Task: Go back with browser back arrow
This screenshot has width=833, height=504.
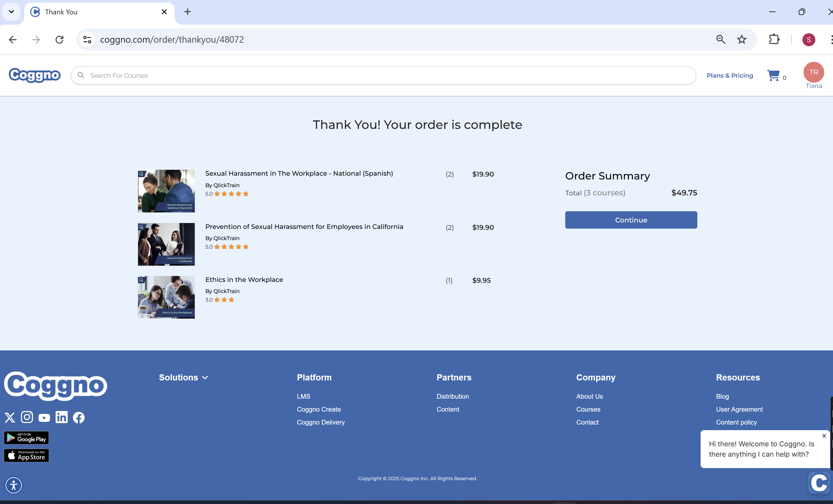Action: pos(13,39)
